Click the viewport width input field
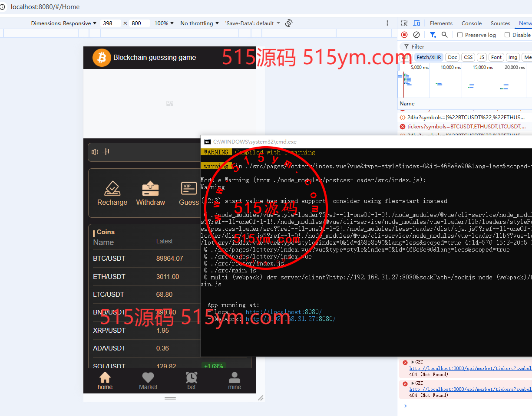The height and width of the screenshot is (416, 532). pos(110,23)
